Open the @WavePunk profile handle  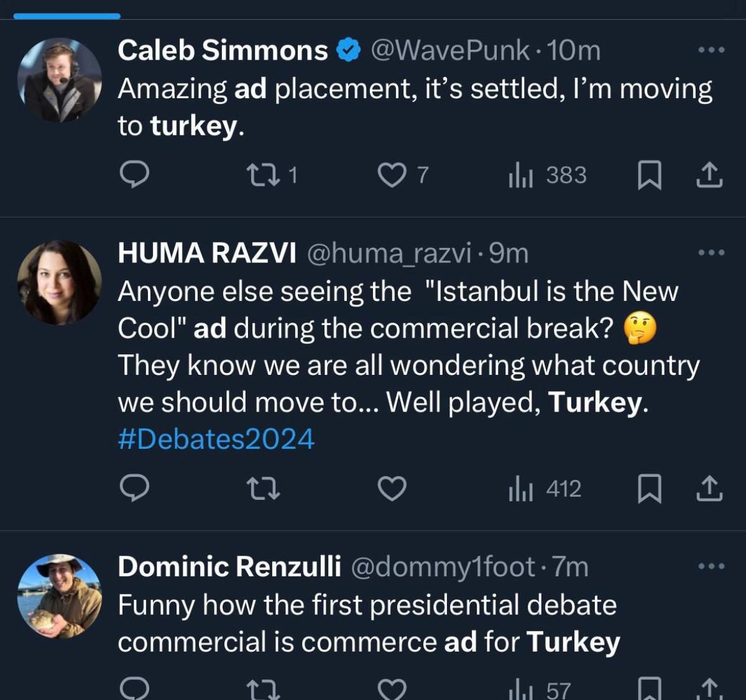coord(450,50)
